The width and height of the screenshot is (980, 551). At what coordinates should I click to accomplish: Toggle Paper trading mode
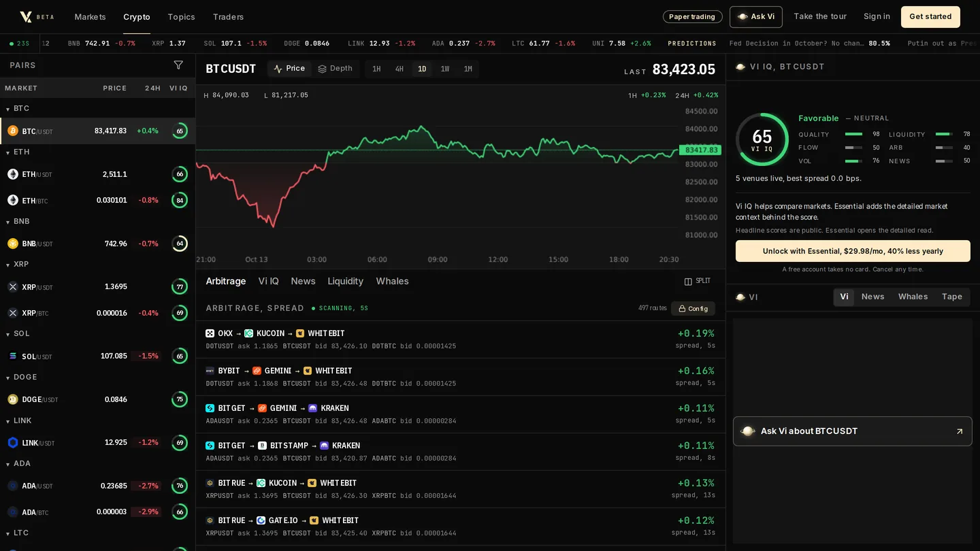tap(692, 17)
